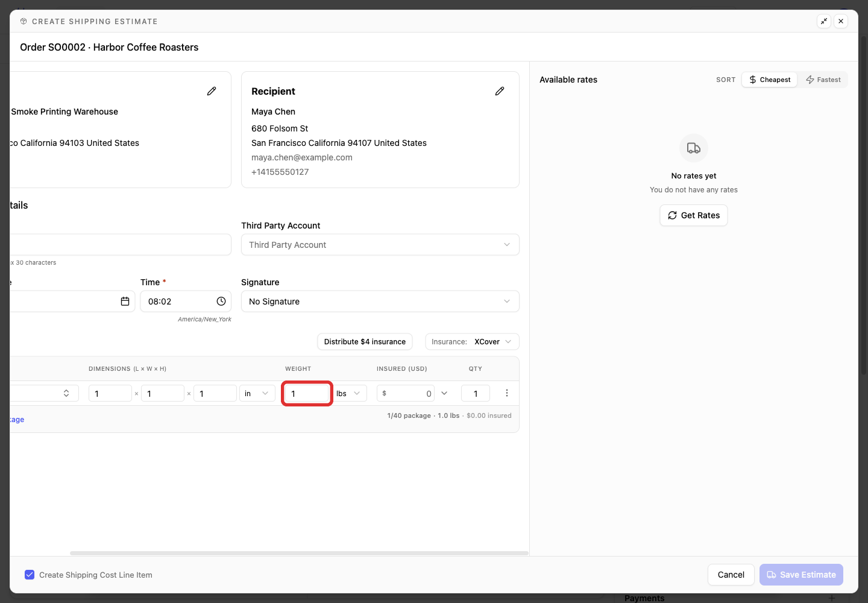868x603 pixels.
Task: Minimize the shipping estimate dialog
Action: click(x=824, y=21)
